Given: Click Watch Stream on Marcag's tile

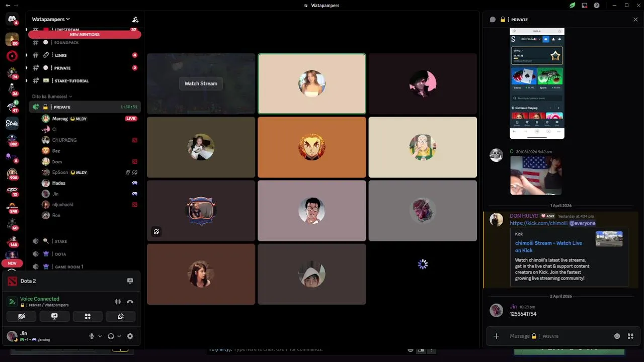Looking at the screenshot, I should (x=201, y=83).
